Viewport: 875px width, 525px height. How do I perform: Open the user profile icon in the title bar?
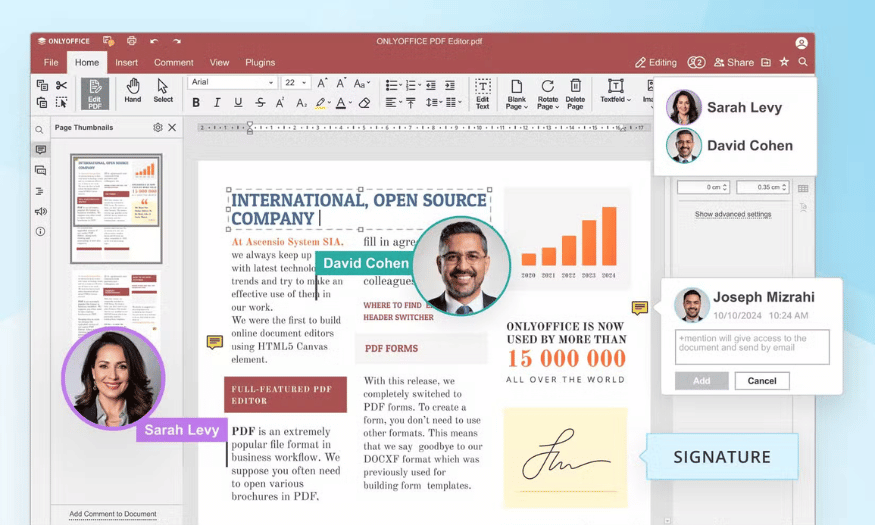pos(801,43)
